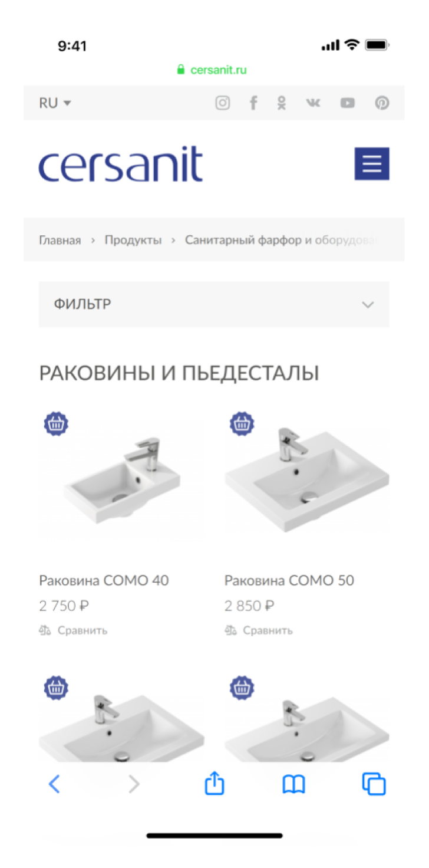Tap the Safari share button

point(214,784)
